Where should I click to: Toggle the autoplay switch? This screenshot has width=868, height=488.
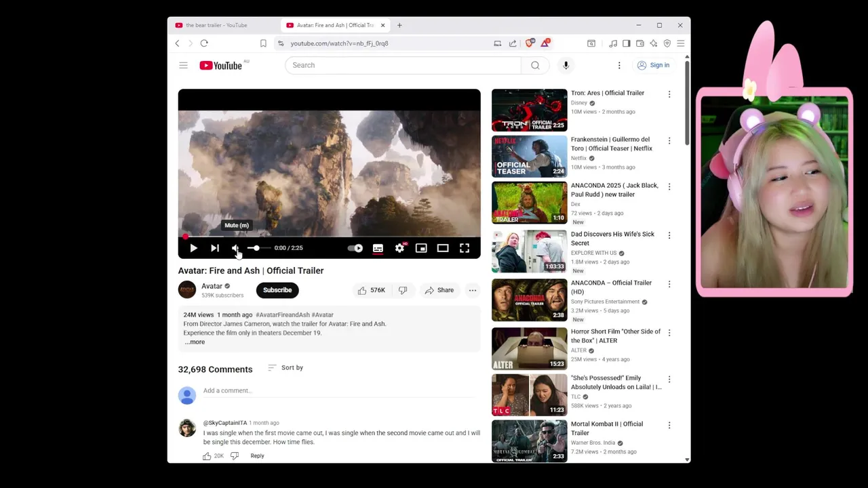355,248
